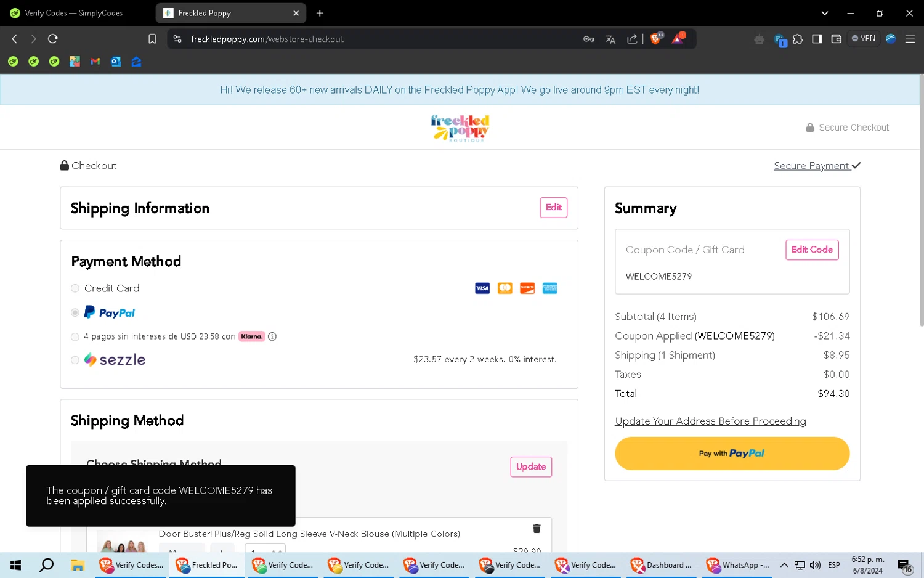Screen dimensions: 924x578
Task: Open a new browser tab
Action: 320,13
